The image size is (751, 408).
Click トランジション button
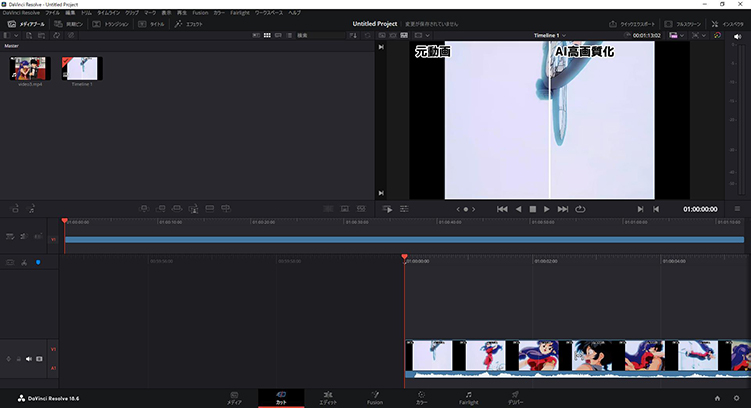pyautogui.click(x=111, y=24)
